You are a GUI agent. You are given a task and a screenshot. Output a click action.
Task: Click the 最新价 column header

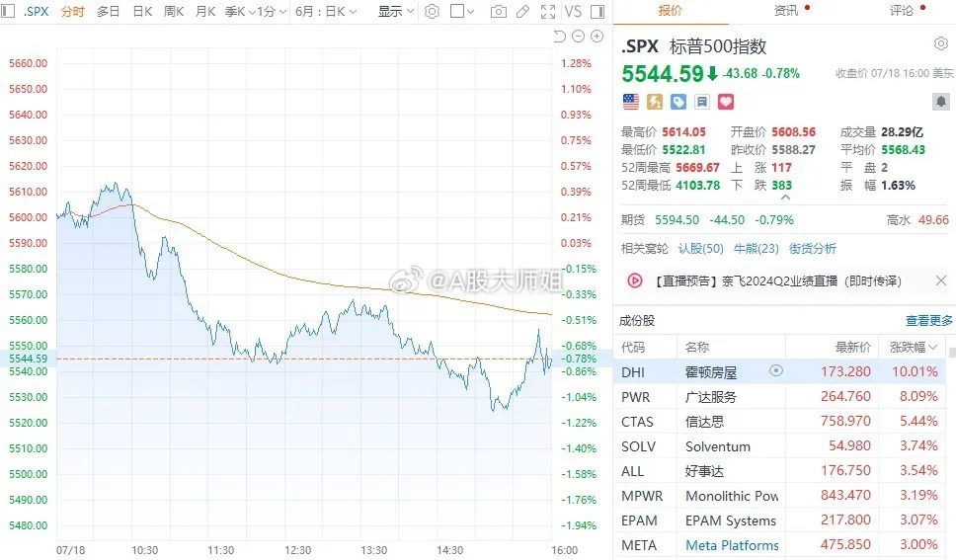point(852,347)
